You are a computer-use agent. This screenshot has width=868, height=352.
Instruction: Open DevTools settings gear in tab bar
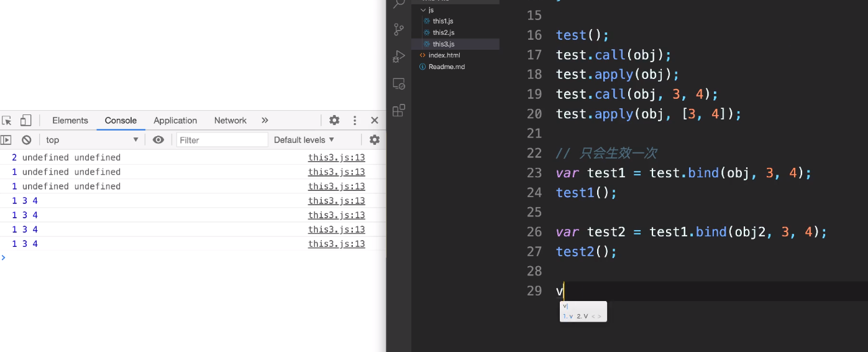pyautogui.click(x=334, y=121)
